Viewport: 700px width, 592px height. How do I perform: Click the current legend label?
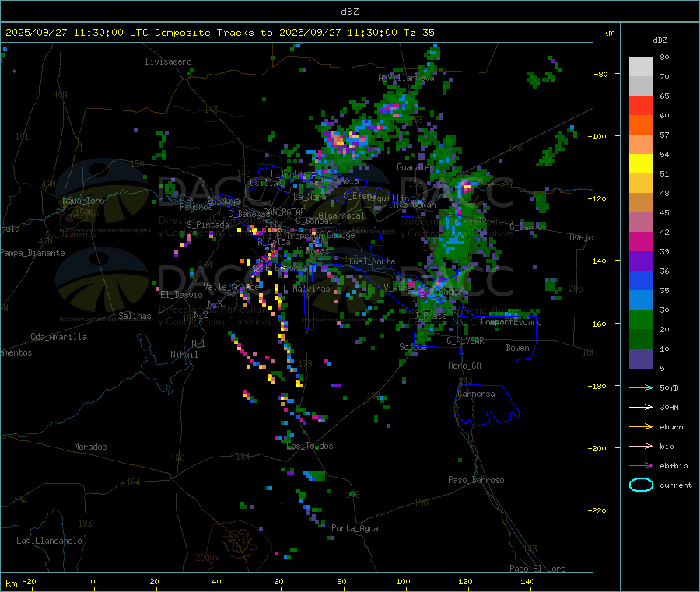coord(676,485)
